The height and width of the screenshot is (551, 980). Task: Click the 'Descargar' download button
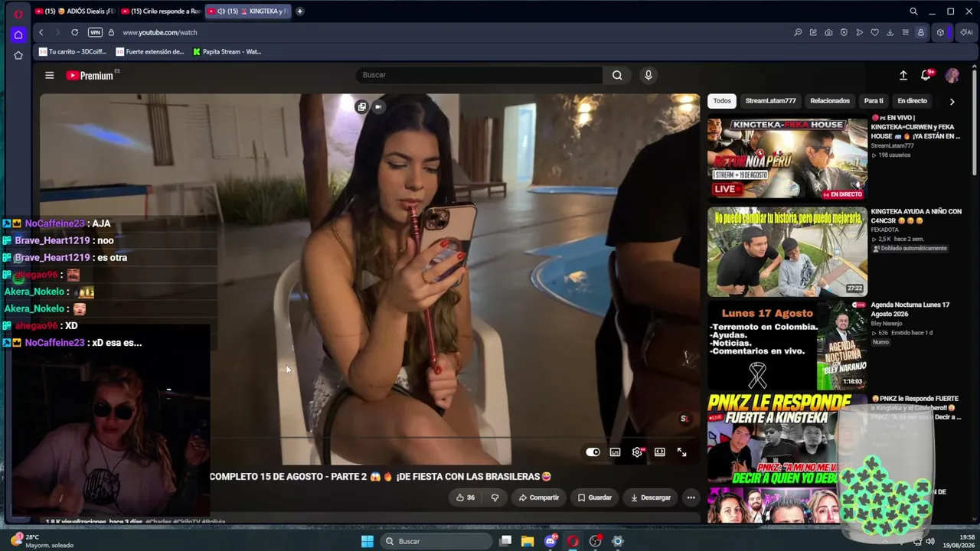[650, 497]
